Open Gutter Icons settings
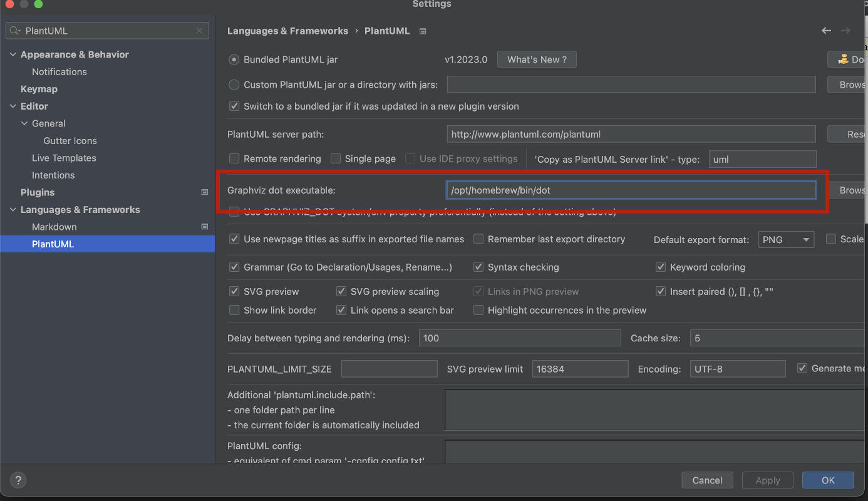This screenshot has width=868, height=501. 70,141
